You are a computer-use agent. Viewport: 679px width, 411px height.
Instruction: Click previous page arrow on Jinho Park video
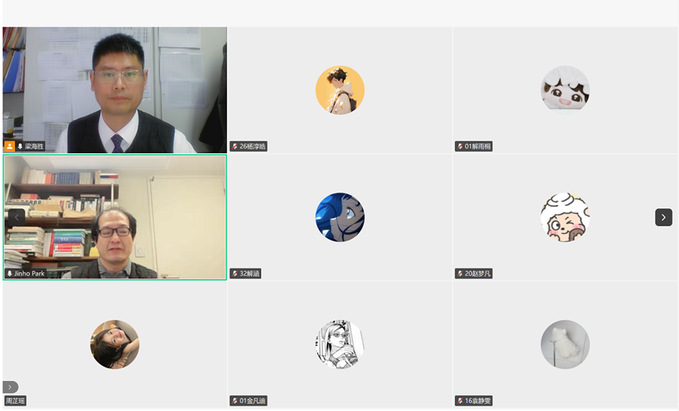pyautogui.click(x=16, y=217)
